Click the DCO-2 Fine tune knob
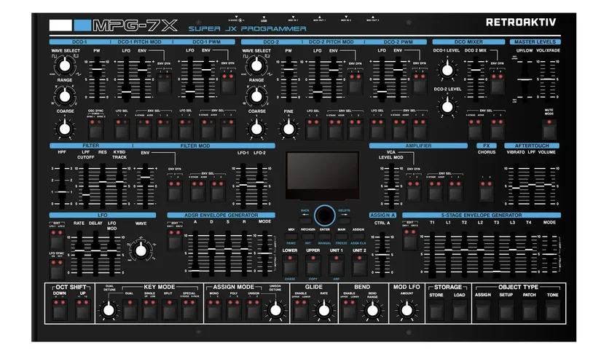This screenshot has width=601, height=364. pos(288,128)
